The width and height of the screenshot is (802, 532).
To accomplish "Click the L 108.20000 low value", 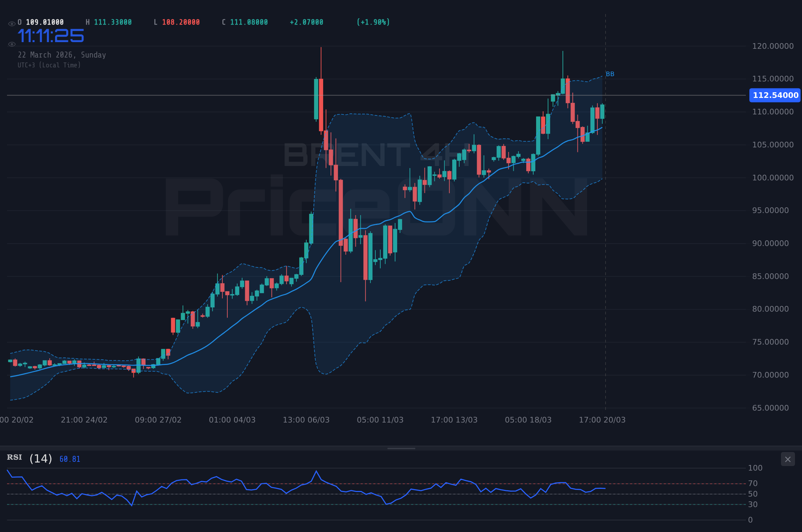I will [177, 22].
